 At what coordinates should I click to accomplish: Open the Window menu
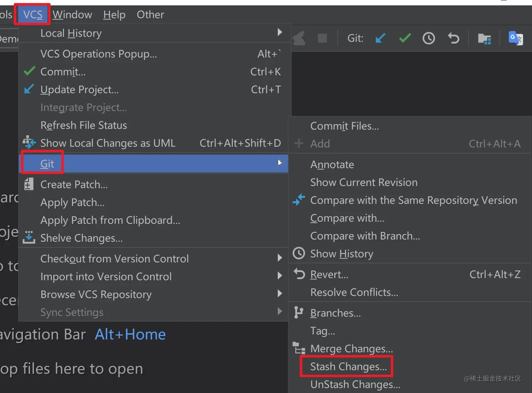click(72, 14)
